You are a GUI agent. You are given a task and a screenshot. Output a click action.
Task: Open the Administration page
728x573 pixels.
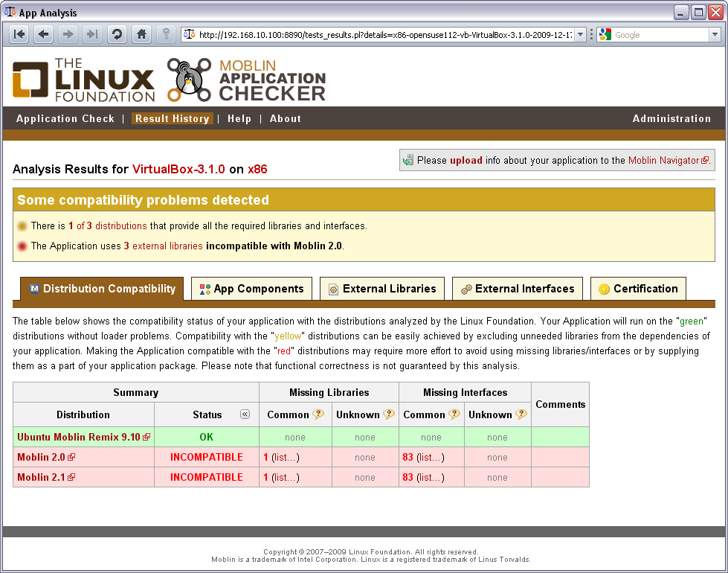pyautogui.click(x=671, y=118)
